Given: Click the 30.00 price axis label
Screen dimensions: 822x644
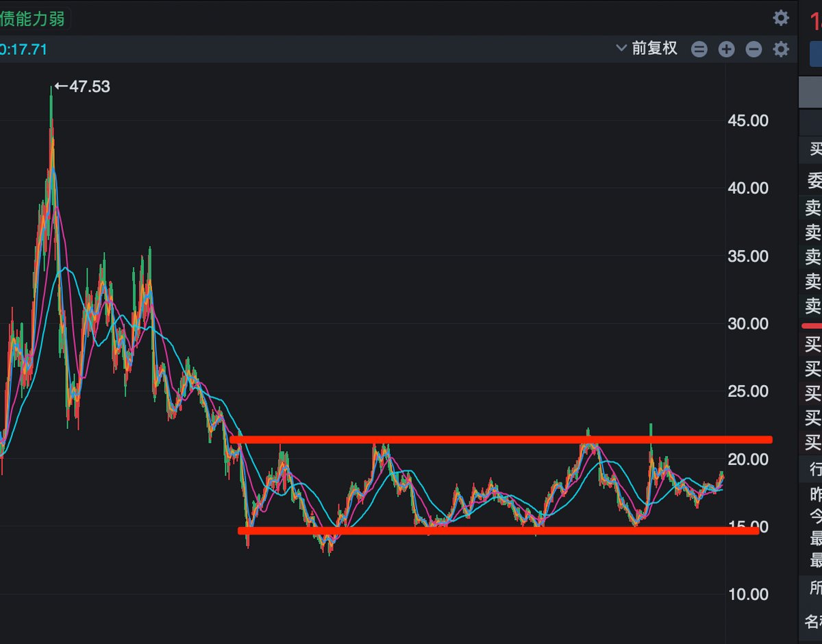Looking at the screenshot, I should [747, 323].
